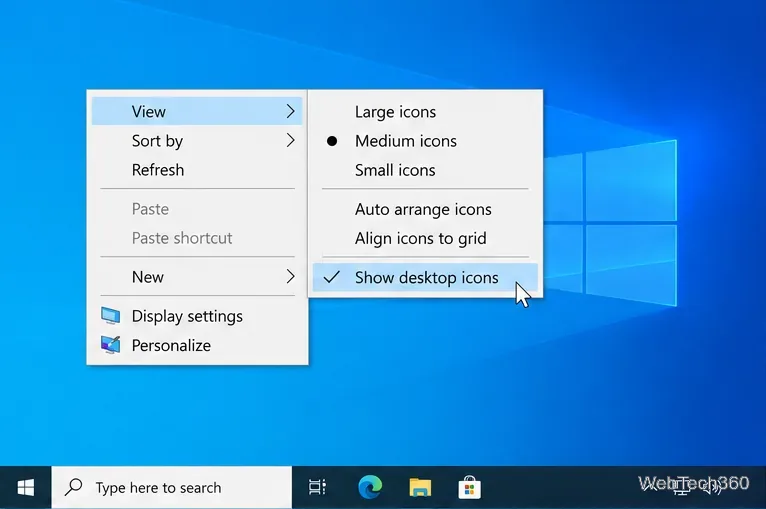The image size is (766, 509).
Task: Click the magnifier icon in search box
Action: 74,487
